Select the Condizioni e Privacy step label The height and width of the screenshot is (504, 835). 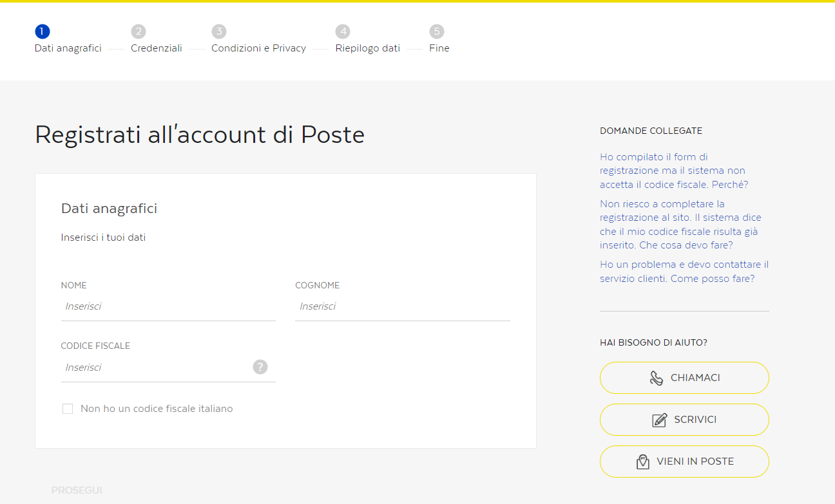[259, 48]
